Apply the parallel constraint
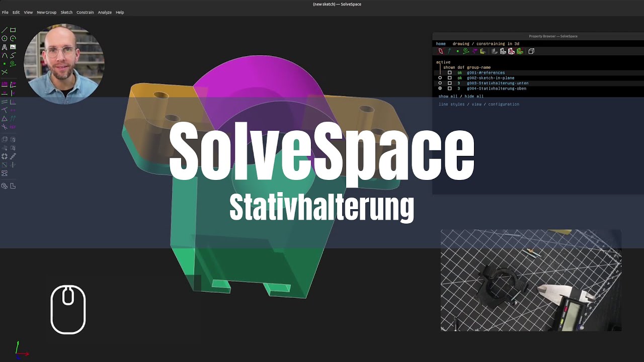 point(5,102)
